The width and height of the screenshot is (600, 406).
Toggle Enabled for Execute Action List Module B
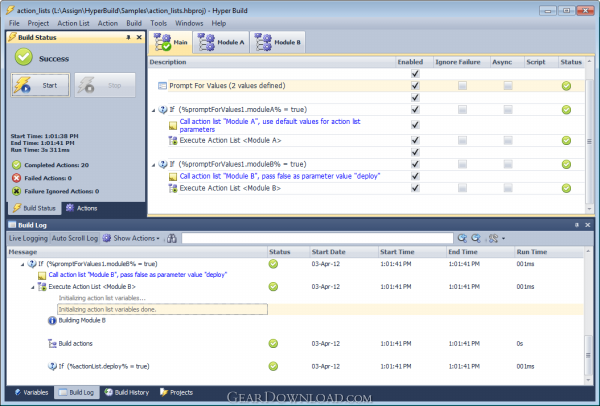tap(415, 188)
